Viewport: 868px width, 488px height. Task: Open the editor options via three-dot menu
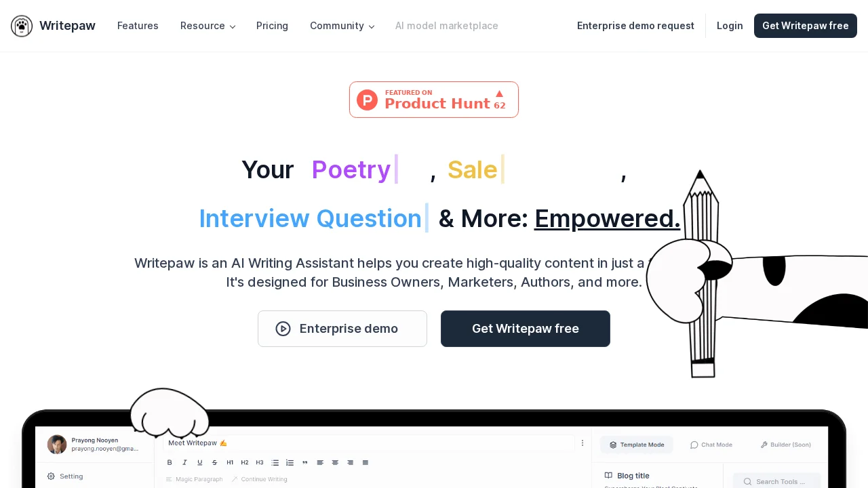583,443
